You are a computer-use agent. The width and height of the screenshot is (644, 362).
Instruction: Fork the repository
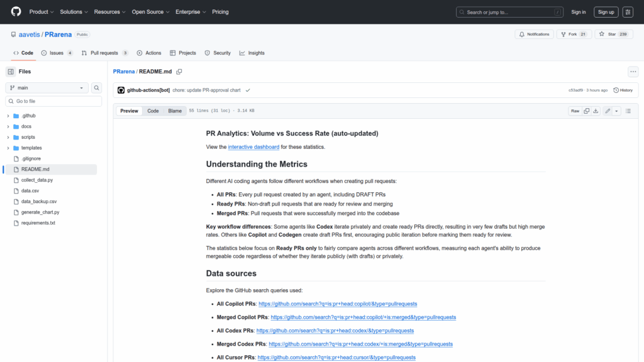click(574, 35)
